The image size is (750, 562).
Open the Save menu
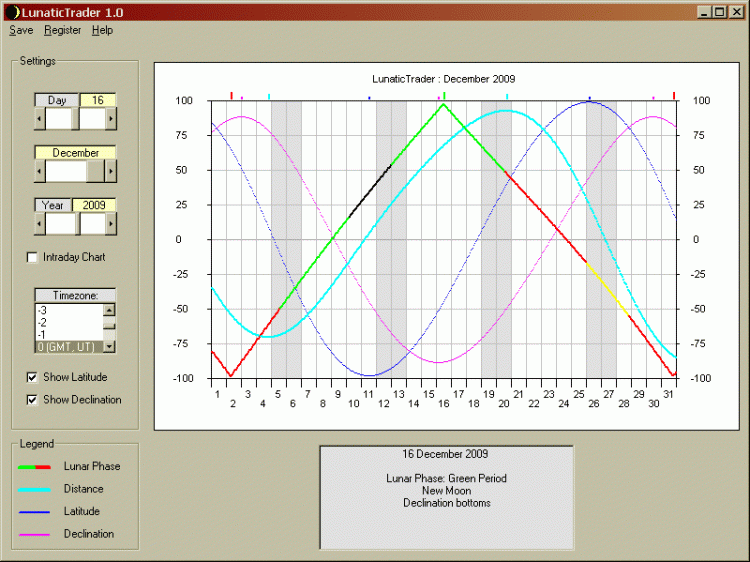[x=21, y=30]
